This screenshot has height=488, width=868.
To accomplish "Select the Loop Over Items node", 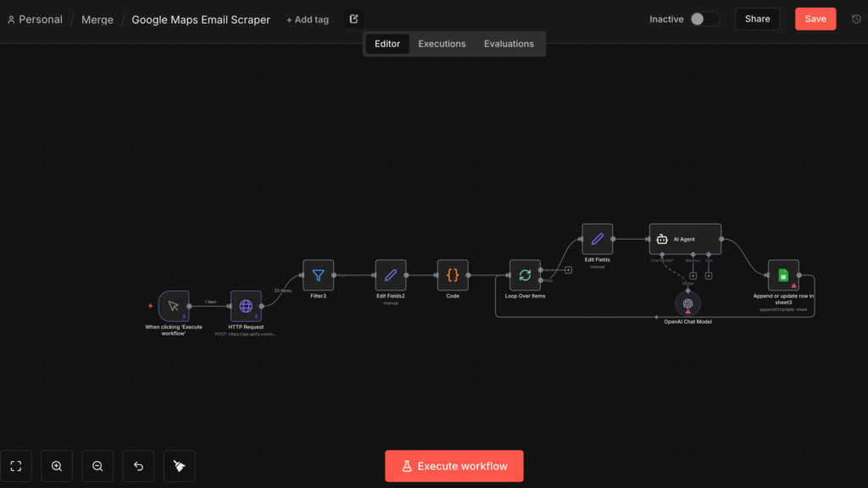I will click(x=525, y=275).
